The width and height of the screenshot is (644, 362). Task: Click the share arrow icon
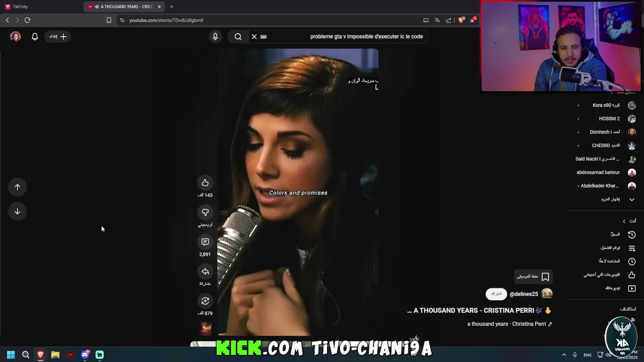(205, 271)
